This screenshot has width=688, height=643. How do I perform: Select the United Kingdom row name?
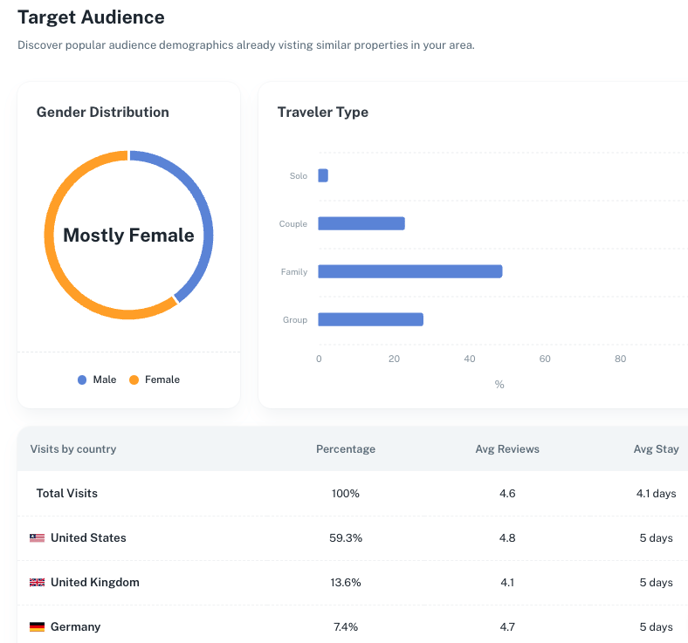pyautogui.click(x=95, y=582)
